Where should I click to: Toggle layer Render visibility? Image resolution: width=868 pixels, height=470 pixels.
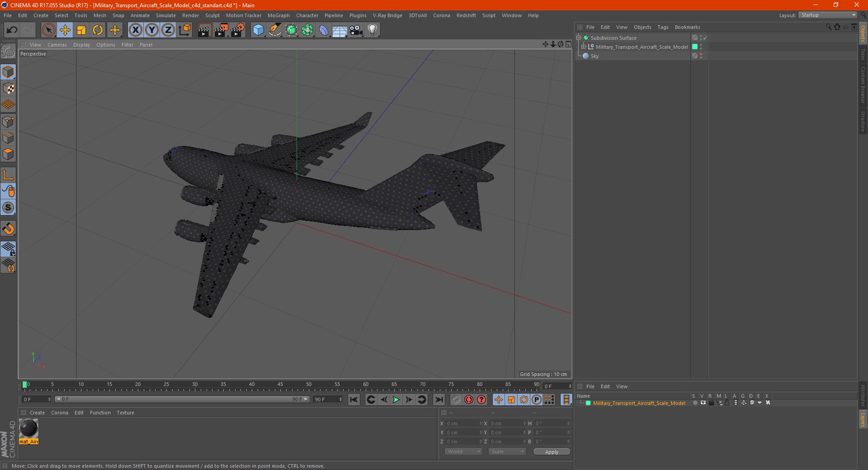711,403
